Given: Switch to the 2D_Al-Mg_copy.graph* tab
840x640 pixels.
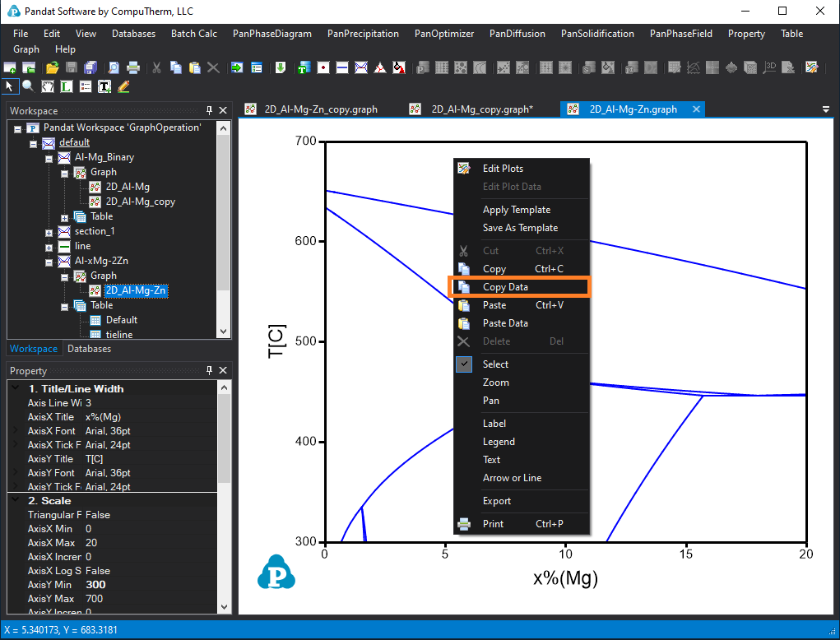Looking at the screenshot, I should pyautogui.click(x=481, y=109).
